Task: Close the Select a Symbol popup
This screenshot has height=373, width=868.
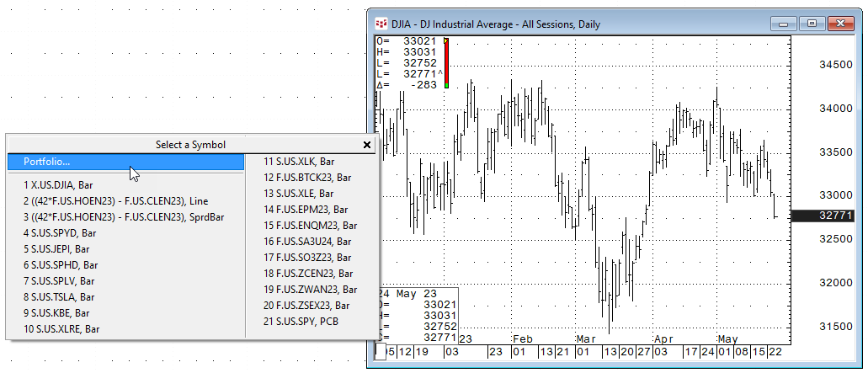Action: 366,145
